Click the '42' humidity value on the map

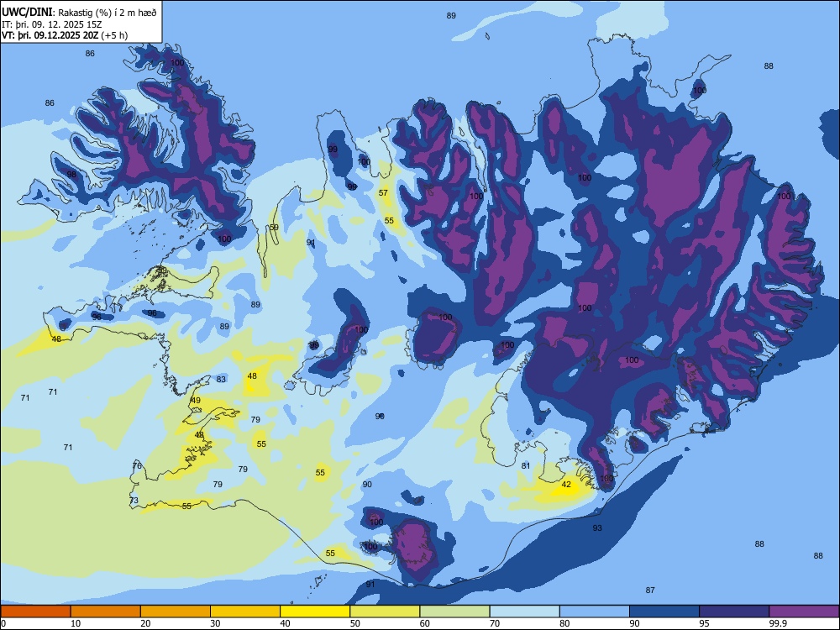[566, 485]
